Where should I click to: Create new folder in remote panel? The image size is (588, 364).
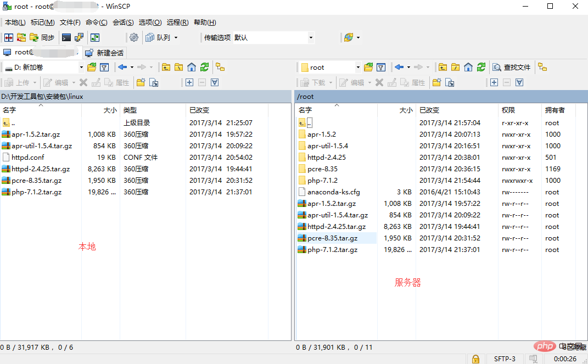click(436, 82)
